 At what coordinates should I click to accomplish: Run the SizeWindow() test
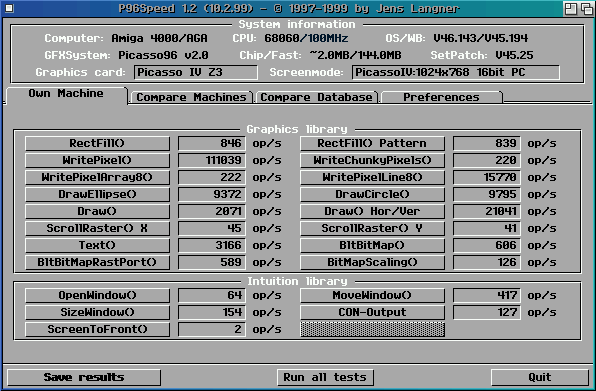click(97, 312)
